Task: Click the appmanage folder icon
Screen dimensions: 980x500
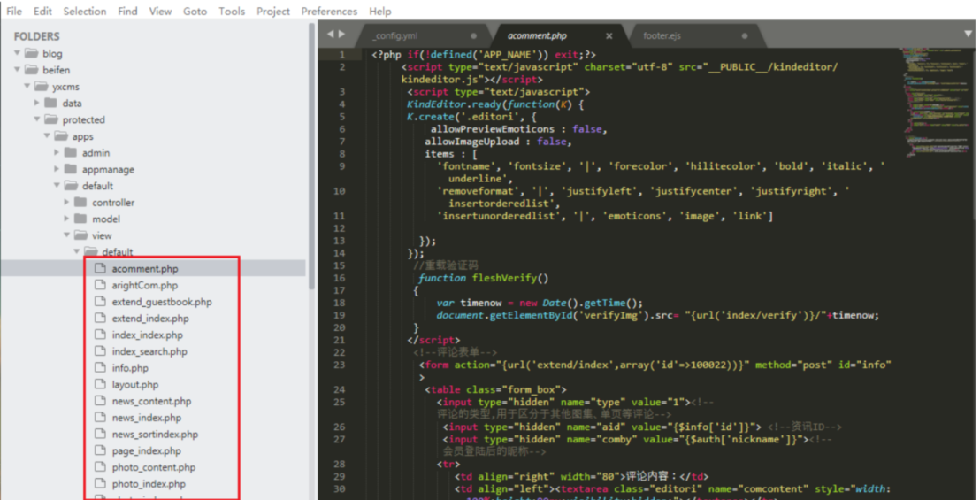Action: [72, 169]
